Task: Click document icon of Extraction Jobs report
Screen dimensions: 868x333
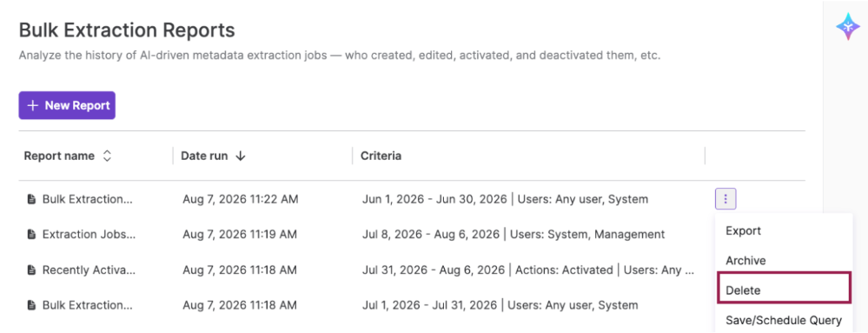Action: [x=31, y=235]
